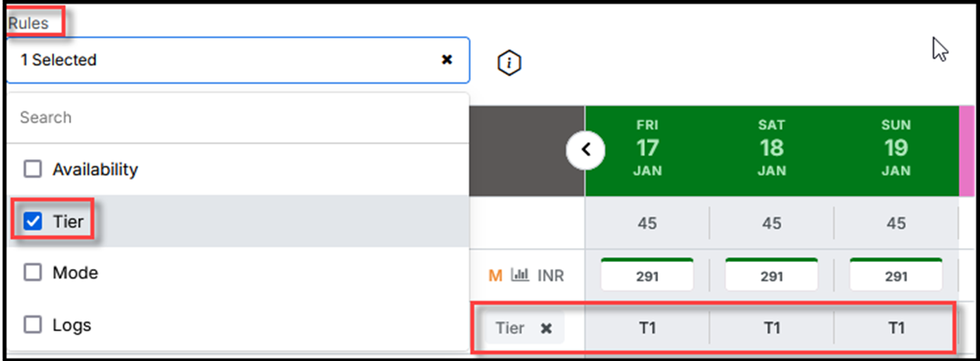Enable the Availability checkbox

pyautogui.click(x=33, y=169)
